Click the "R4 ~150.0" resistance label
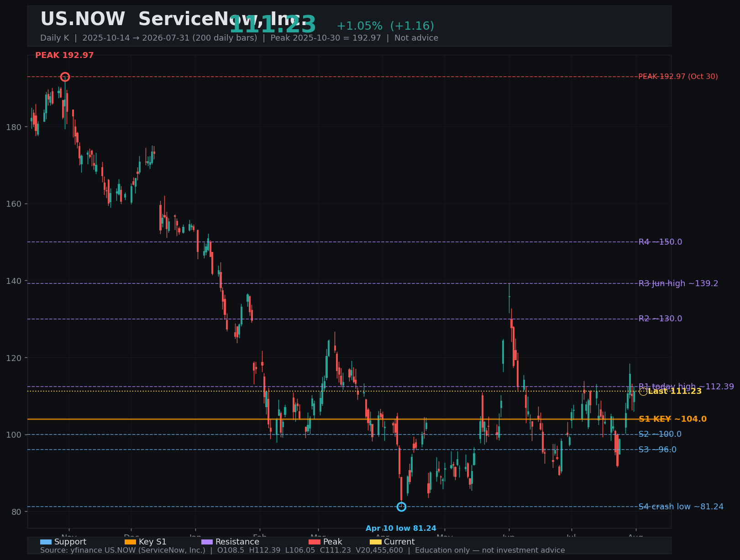Screen dimensions: 740x560 coord(660,242)
